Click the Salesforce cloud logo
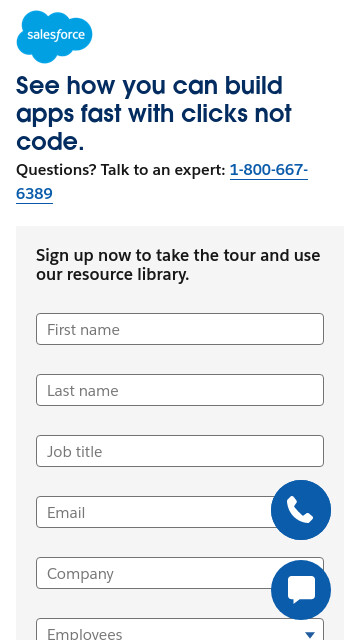The width and height of the screenshot is (360, 640). point(54,37)
